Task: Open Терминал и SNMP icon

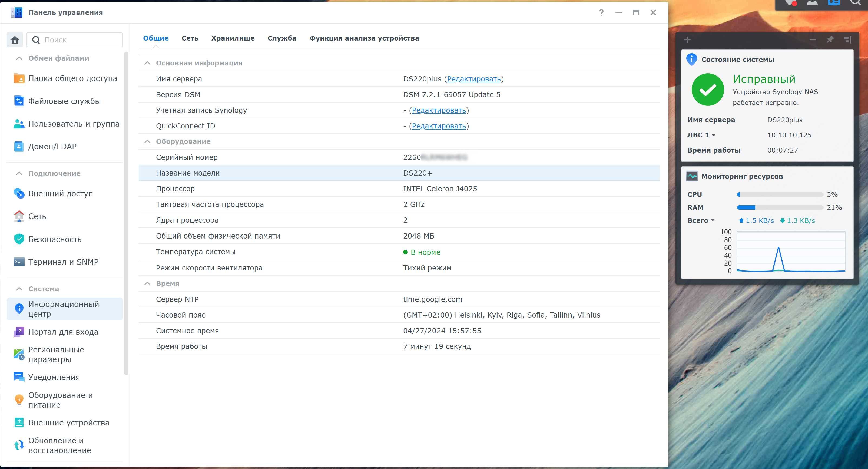Action: 19,262
